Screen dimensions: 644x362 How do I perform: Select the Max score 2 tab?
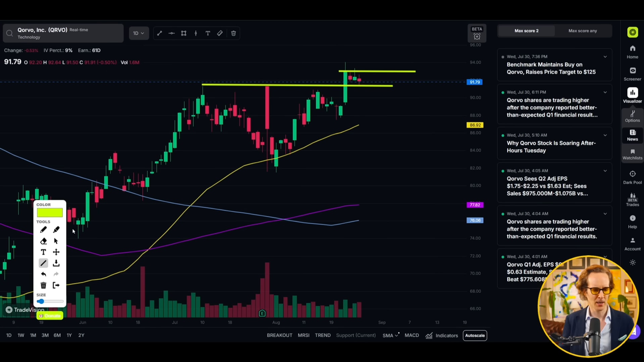pyautogui.click(x=526, y=31)
